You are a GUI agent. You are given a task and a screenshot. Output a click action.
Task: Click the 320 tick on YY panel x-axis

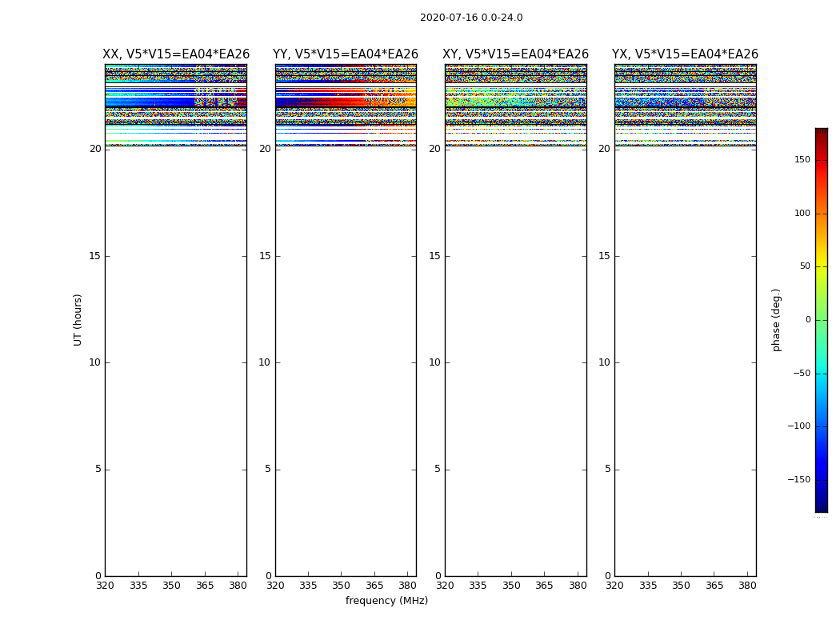[x=275, y=586]
